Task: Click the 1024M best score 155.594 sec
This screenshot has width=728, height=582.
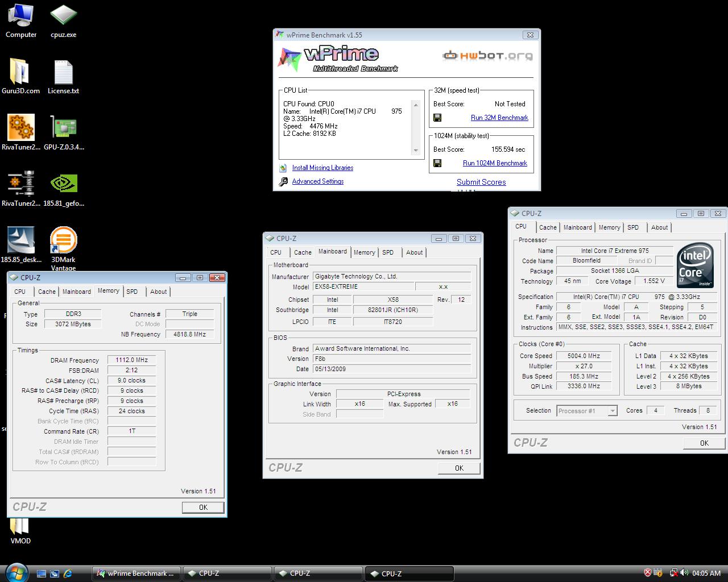Action: [x=508, y=149]
